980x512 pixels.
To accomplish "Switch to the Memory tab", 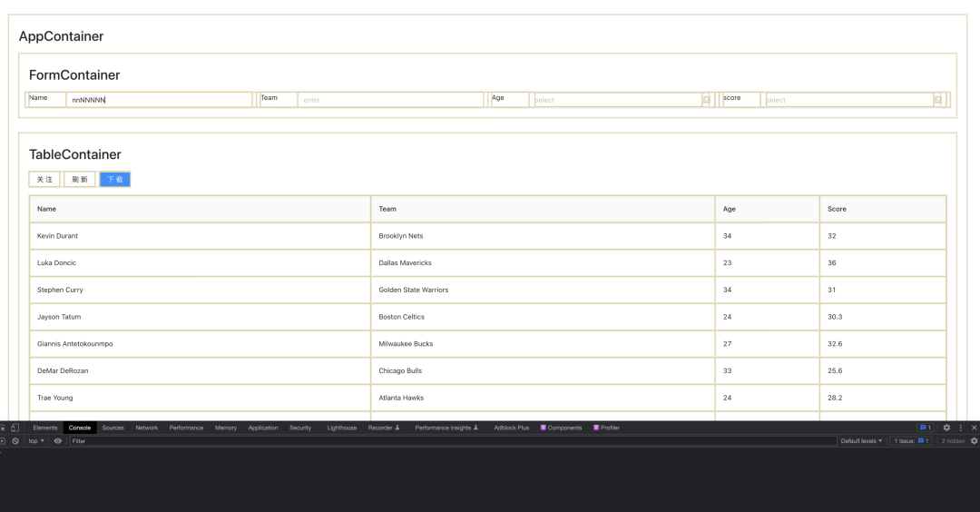I will click(226, 428).
